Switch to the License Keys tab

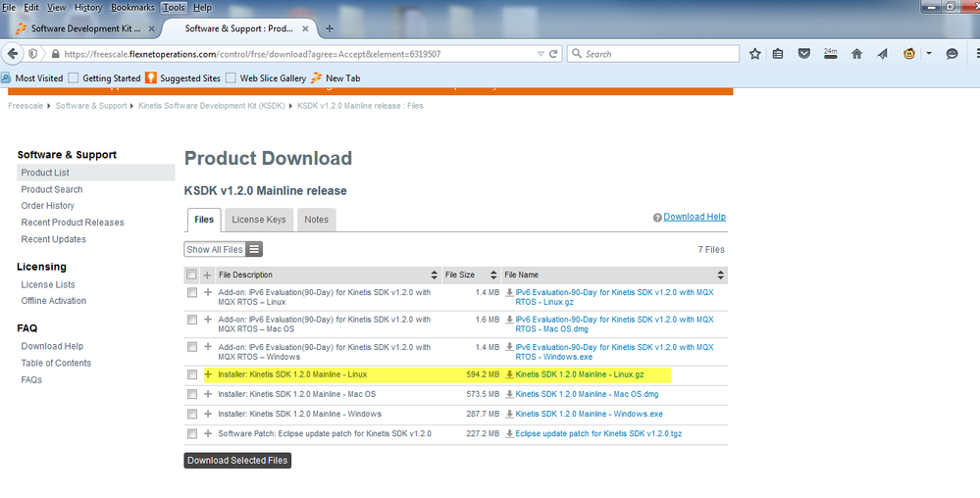pos(259,220)
